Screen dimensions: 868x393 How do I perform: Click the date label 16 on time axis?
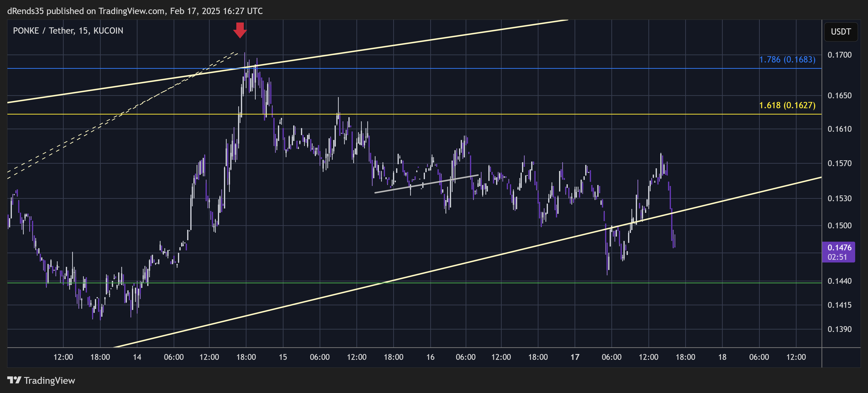point(430,357)
